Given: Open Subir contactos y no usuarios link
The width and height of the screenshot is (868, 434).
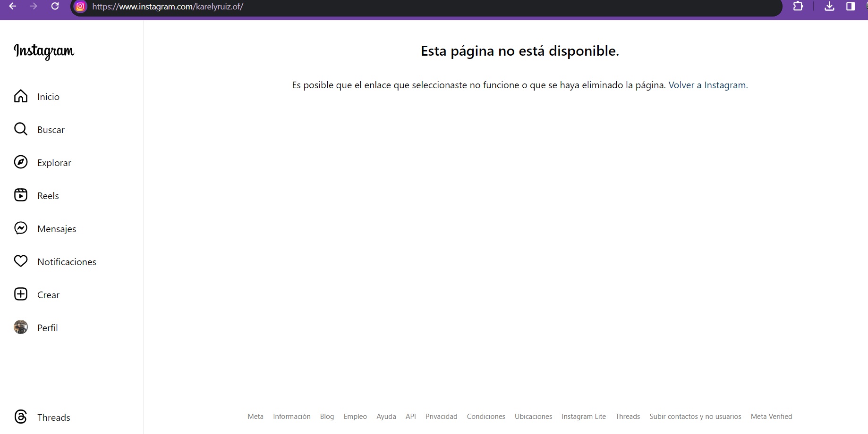Looking at the screenshot, I should click(x=695, y=417).
